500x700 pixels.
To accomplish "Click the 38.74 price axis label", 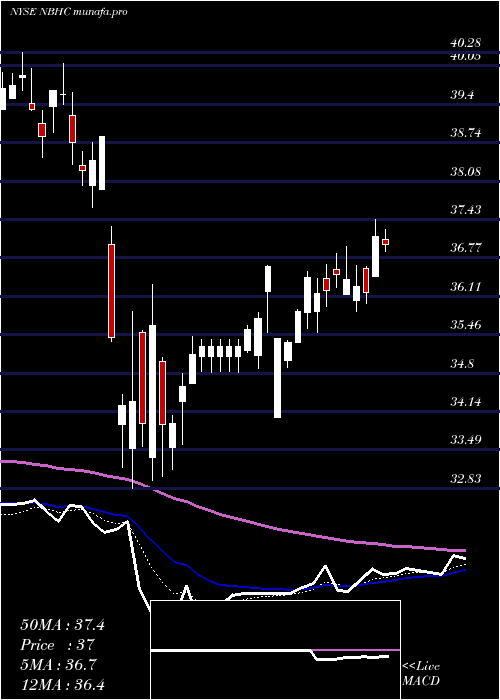I will [x=466, y=133].
